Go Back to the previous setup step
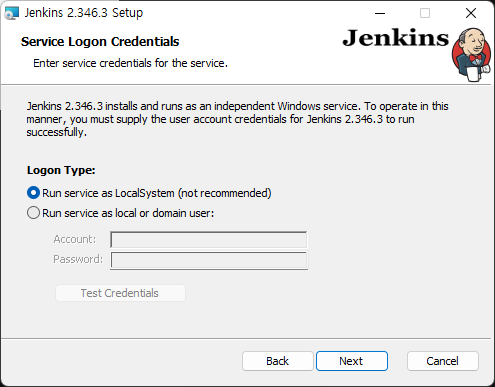 click(x=278, y=361)
